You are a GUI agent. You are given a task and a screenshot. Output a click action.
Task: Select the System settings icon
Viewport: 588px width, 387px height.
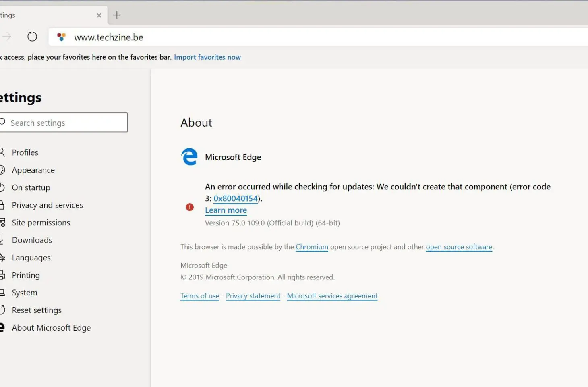2,292
